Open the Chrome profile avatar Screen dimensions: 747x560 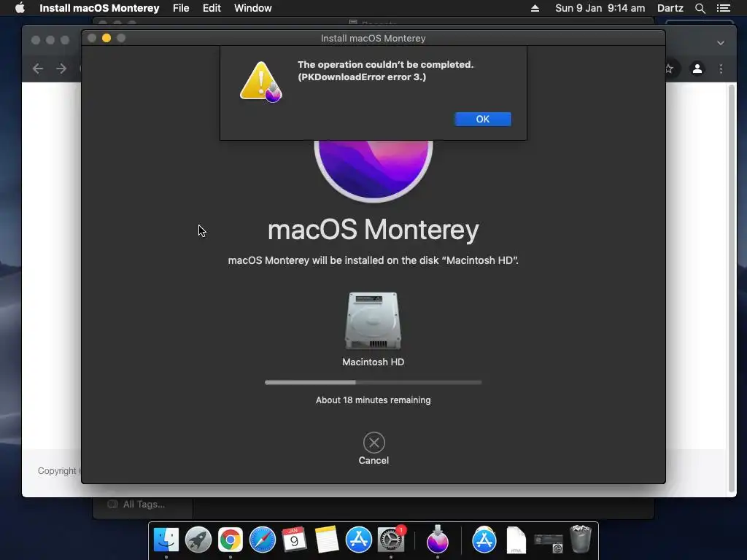pos(697,69)
